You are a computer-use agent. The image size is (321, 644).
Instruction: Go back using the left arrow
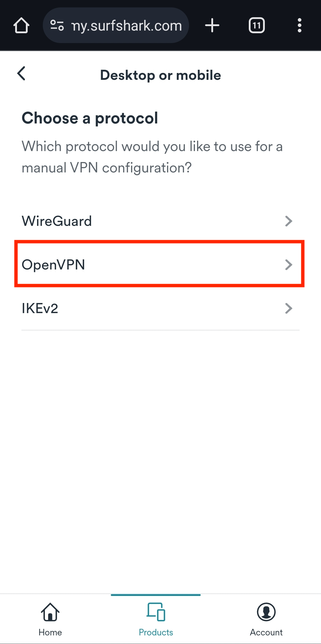click(21, 73)
